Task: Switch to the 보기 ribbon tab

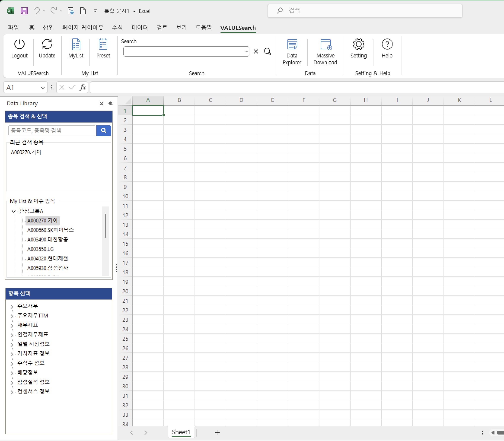Action: click(182, 28)
